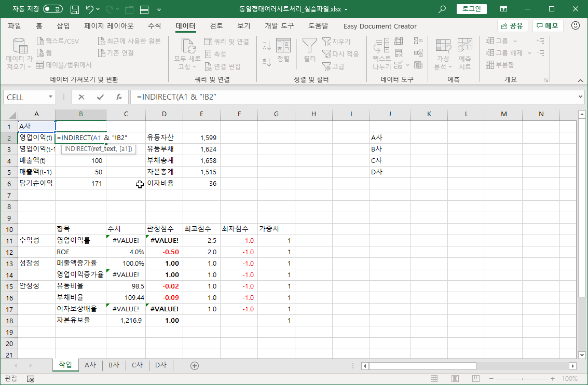Click zoom in plus button

point(552,379)
